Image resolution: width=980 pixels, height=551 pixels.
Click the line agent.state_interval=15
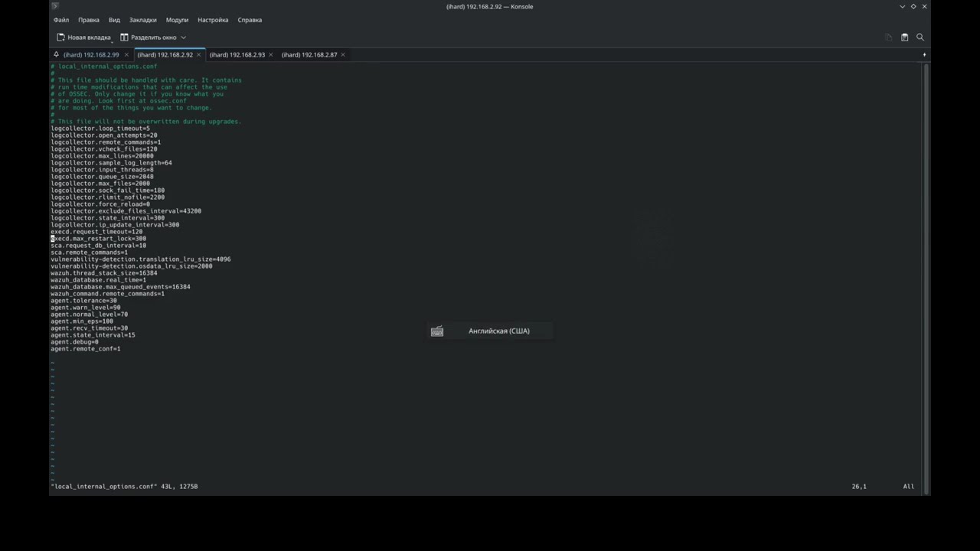point(93,335)
